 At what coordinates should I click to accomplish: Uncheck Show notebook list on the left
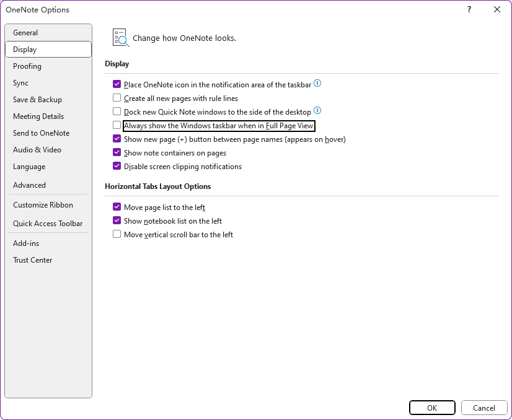117,221
